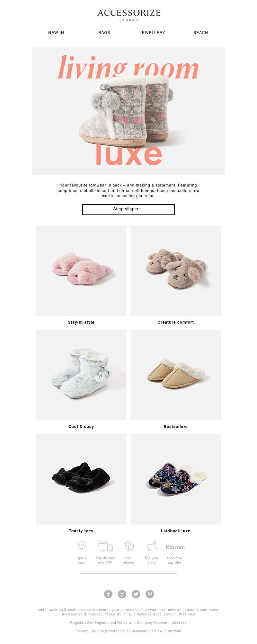The height and width of the screenshot is (644, 257).
Task: Open the Instagram social icon
Action: click(122, 594)
